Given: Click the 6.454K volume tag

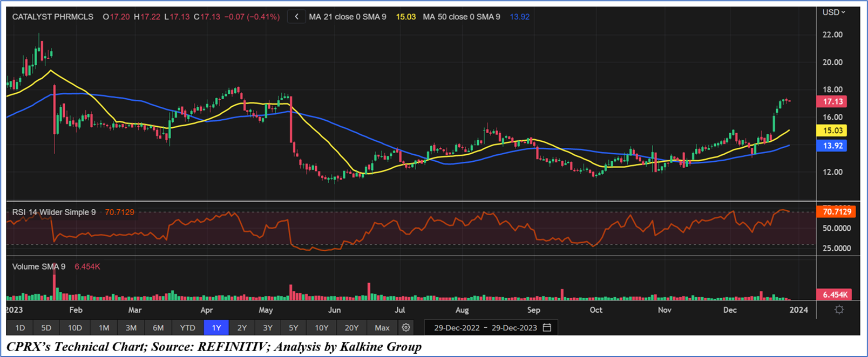Looking at the screenshot, I should [x=835, y=294].
